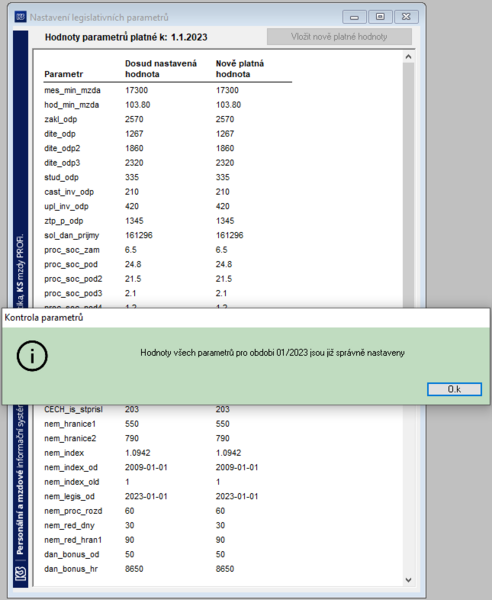Click the nem_red_hran1 parameter name
Screen dimensions: 492x600
73,540
